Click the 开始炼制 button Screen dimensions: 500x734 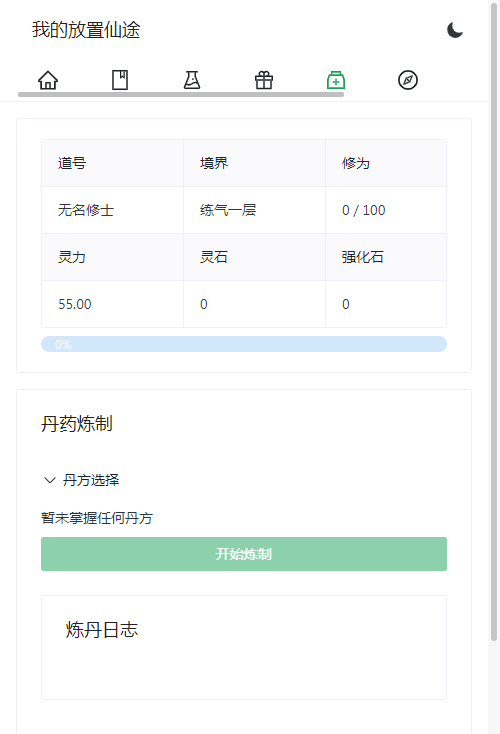[244, 554]
